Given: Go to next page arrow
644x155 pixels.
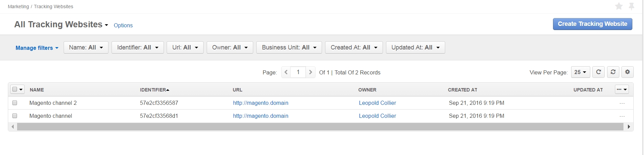Looking at the screenshot, I should [x=310, y=72].
